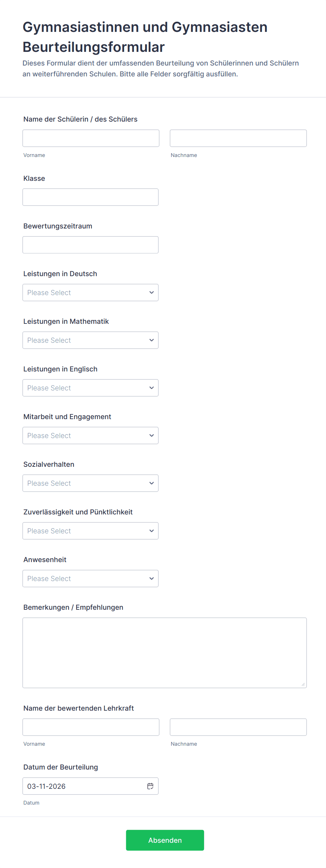Viewport: 326px width, 868px height.
Task: Focus the student's Nachname field
Action: 238,138
